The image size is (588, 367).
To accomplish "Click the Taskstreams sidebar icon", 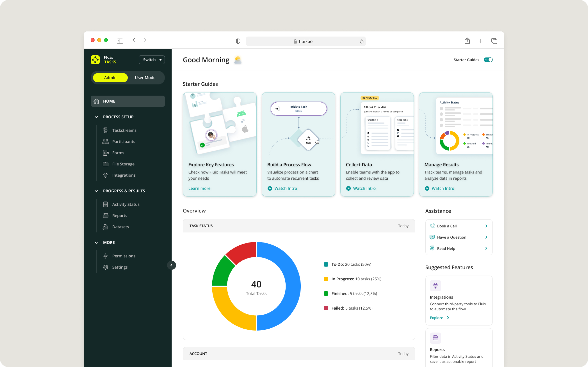I will click(x=105, y=130).
